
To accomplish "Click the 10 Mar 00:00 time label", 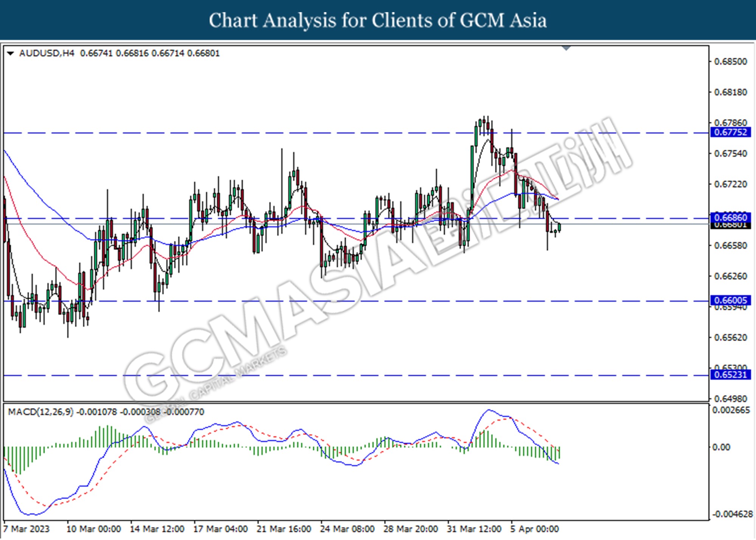I will (x=94, y=529).
